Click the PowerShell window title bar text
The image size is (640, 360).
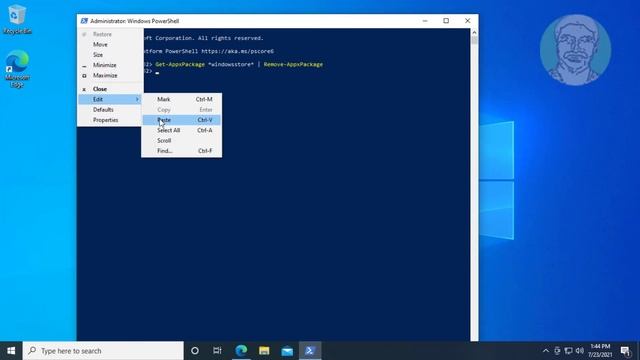[x=135, y=21]
